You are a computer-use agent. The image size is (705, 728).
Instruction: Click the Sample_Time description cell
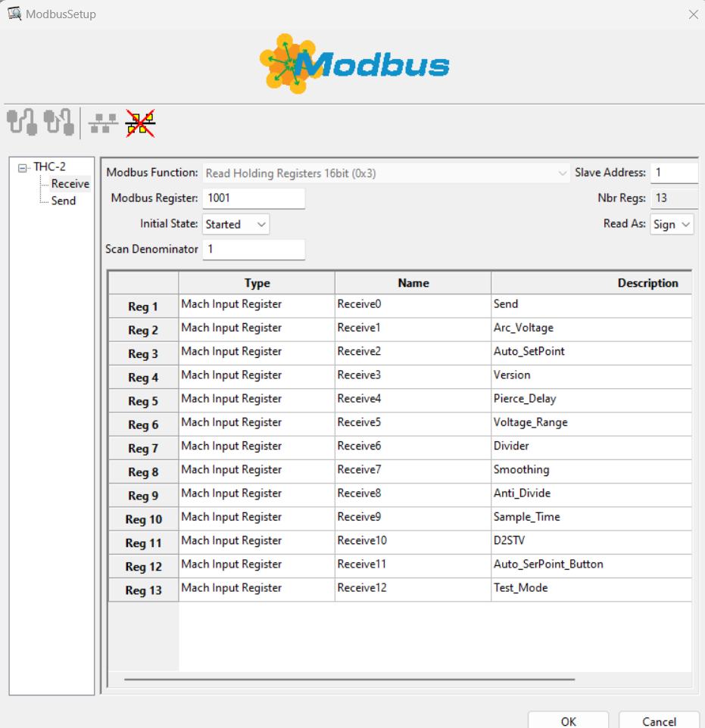pos(591,519)
